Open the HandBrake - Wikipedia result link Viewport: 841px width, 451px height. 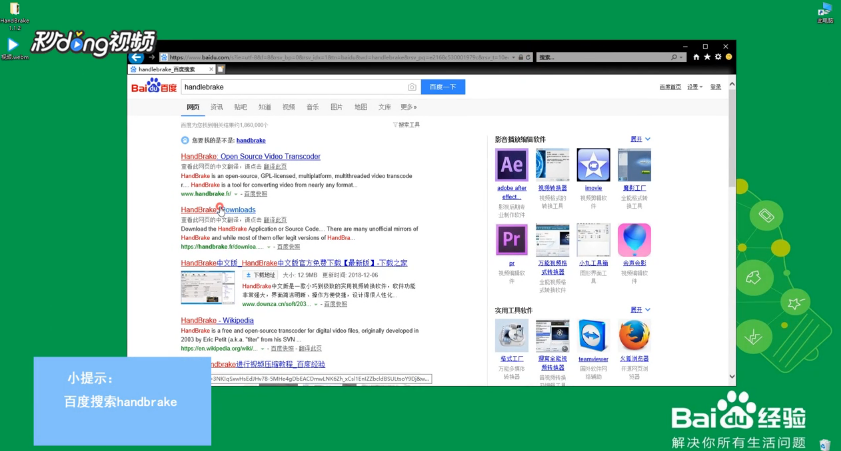[217, 320]
